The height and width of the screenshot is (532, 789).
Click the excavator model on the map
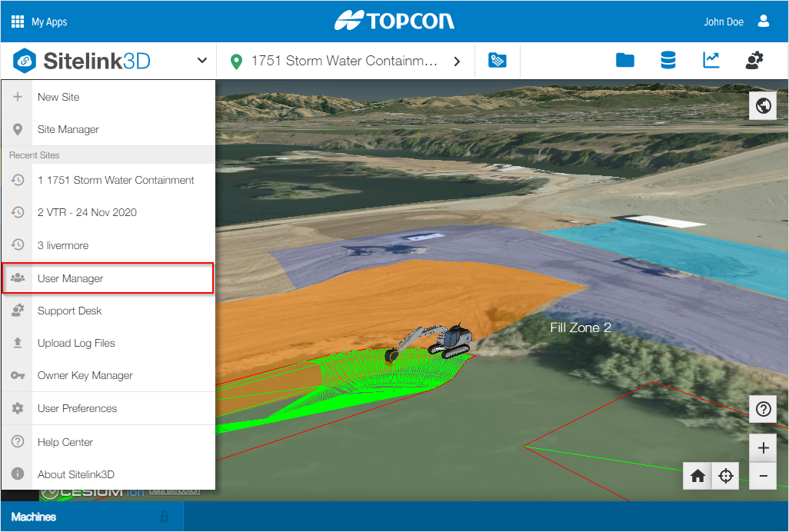point(429,344)
